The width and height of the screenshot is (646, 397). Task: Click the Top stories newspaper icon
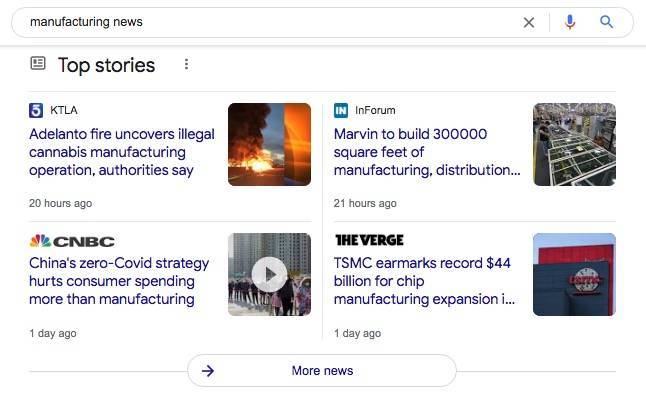click(x=38, y=63)
